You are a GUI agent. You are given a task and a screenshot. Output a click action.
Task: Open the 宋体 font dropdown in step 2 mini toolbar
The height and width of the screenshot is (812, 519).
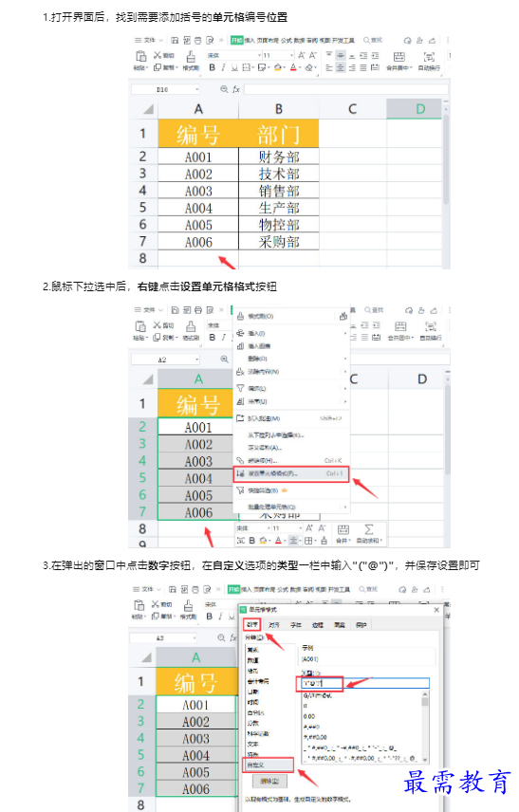click(x=269, y=528)
